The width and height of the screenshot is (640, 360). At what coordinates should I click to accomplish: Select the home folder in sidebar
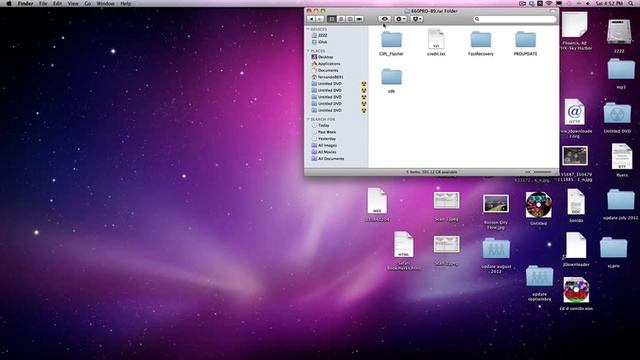pos(327,77)
